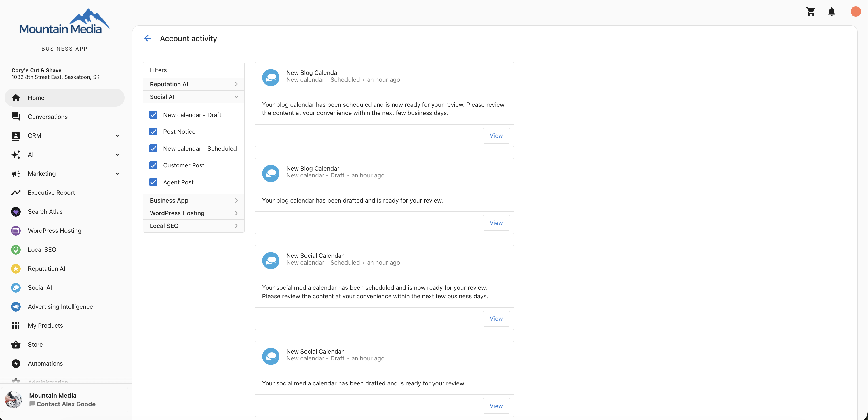868x420 pixels.
Task: Open notifications bell
Action: (832, 12)
